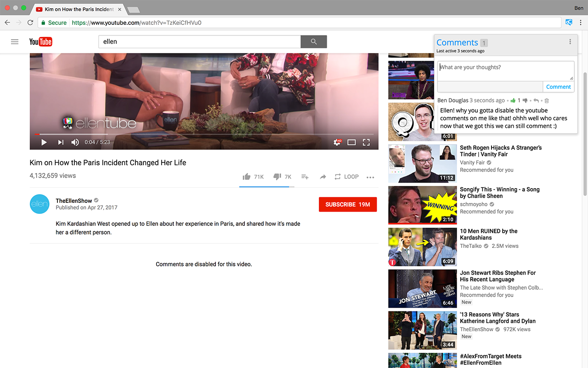This screenshot has width=588, height=368.
Task: Mute the video volume
Action: click(x=75, y=143)
